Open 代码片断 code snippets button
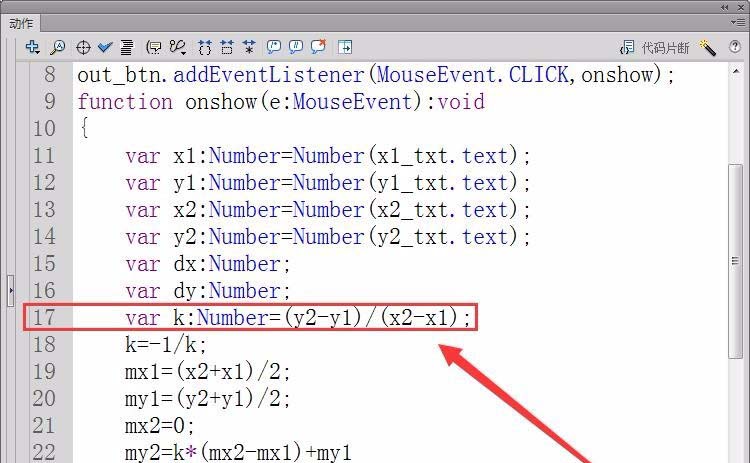 click(x=654, y=47)
